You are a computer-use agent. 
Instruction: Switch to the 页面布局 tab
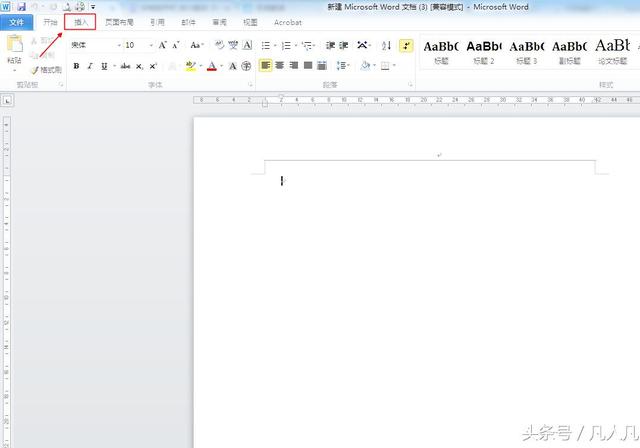[120, 21]
